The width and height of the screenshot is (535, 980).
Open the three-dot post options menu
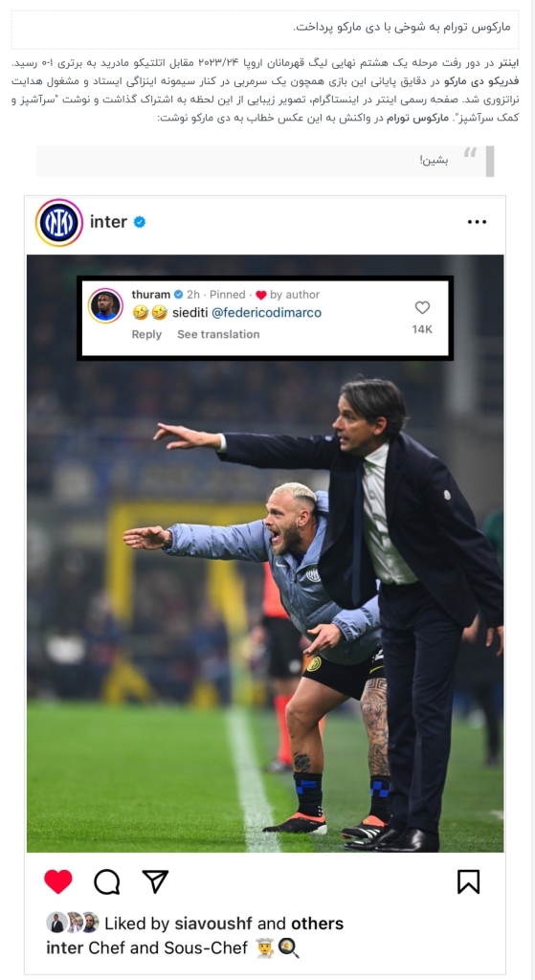pos(477,222)
